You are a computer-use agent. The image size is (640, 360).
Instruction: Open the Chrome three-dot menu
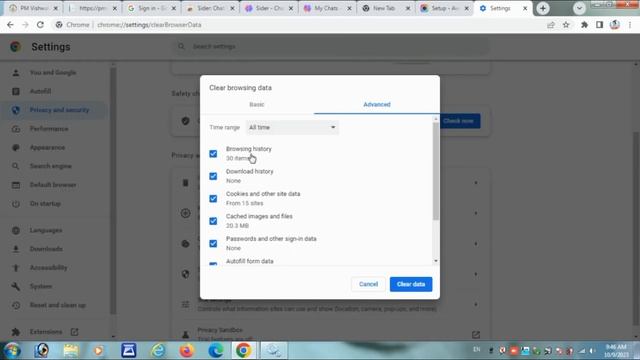630,25
